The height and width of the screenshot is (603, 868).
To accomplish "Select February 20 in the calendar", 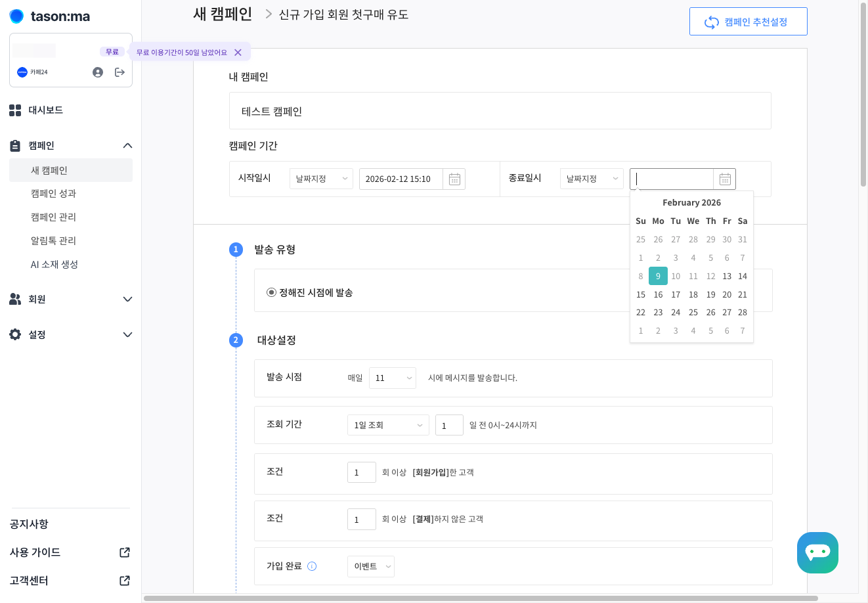I will pos(727,294).
